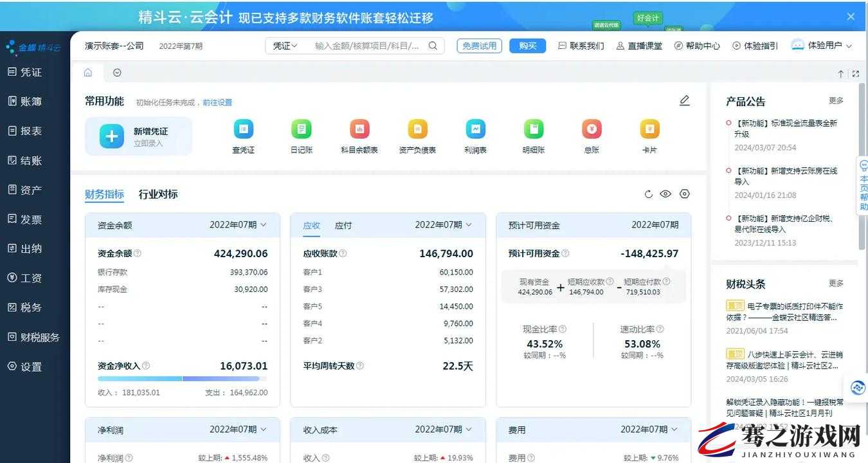Click 更多 in 产品公告 panel
Screen dimensions: 868x463
836,101
